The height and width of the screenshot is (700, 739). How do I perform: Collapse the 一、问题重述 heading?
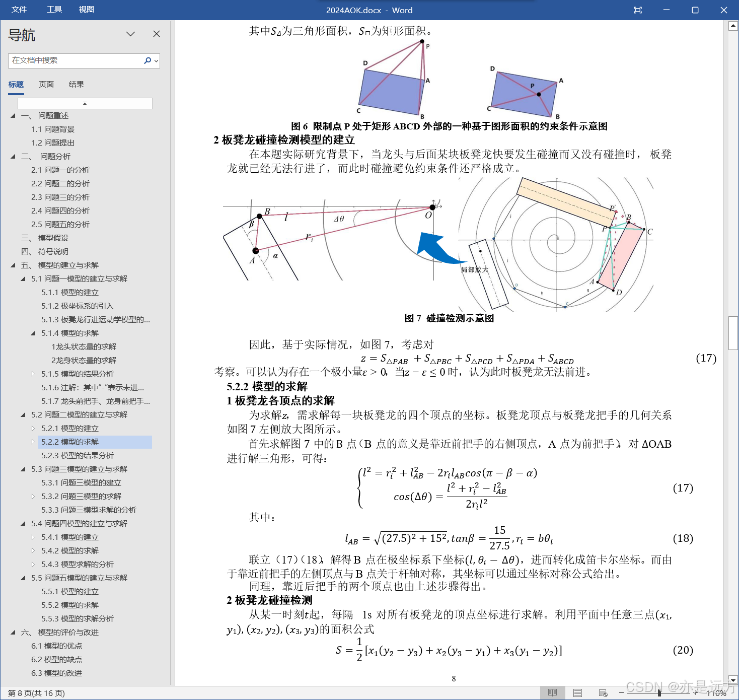pyautogui.click(x=13, y=116)
